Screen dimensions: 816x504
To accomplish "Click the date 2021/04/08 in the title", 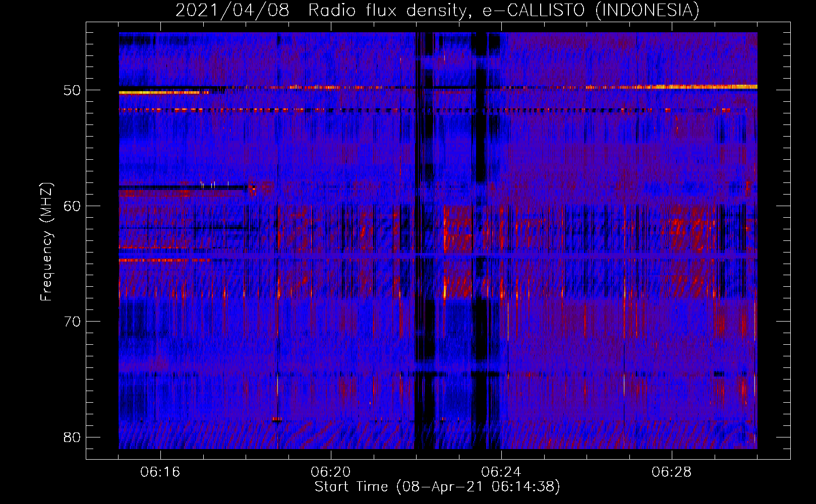I will pos(232,10).
